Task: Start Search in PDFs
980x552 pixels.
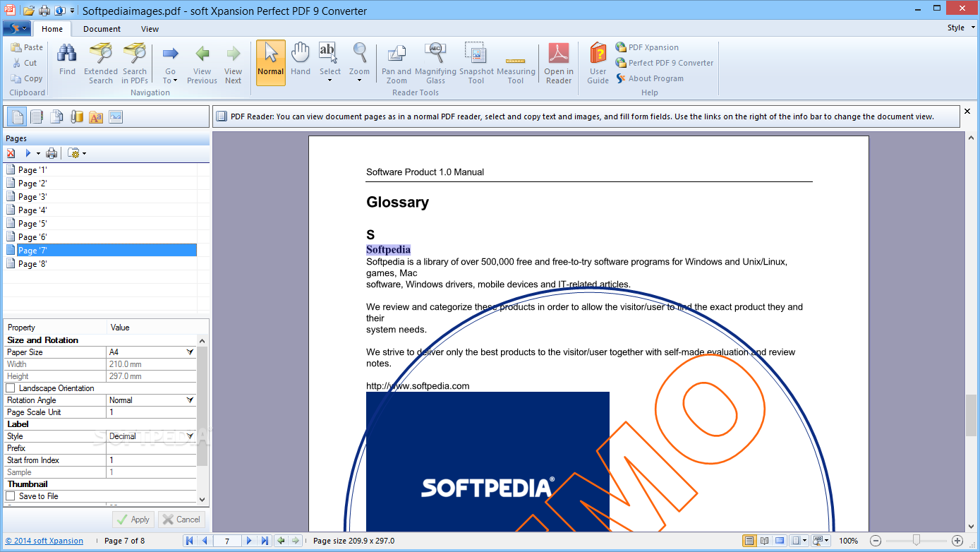Action: [x=135, y=64]
